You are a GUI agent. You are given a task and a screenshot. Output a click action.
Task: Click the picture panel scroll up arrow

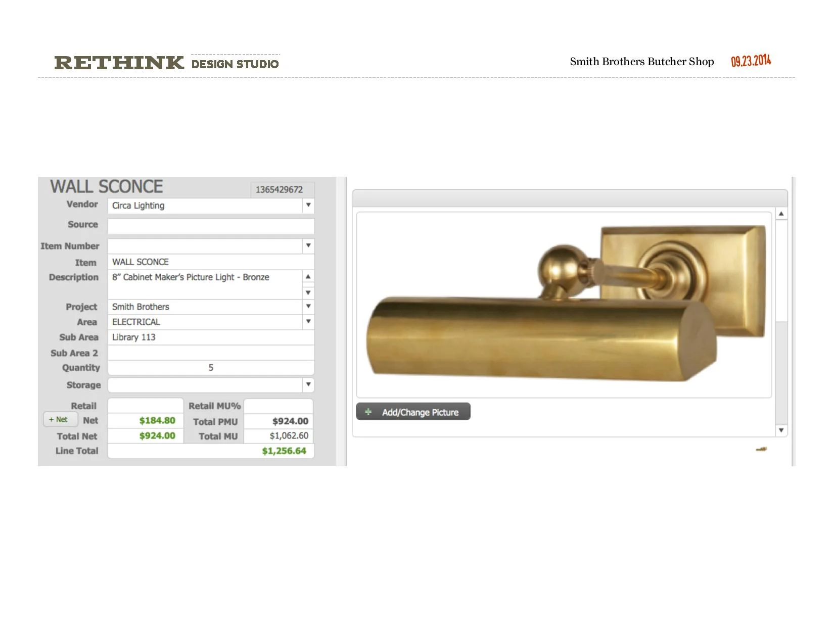(781, 214)
